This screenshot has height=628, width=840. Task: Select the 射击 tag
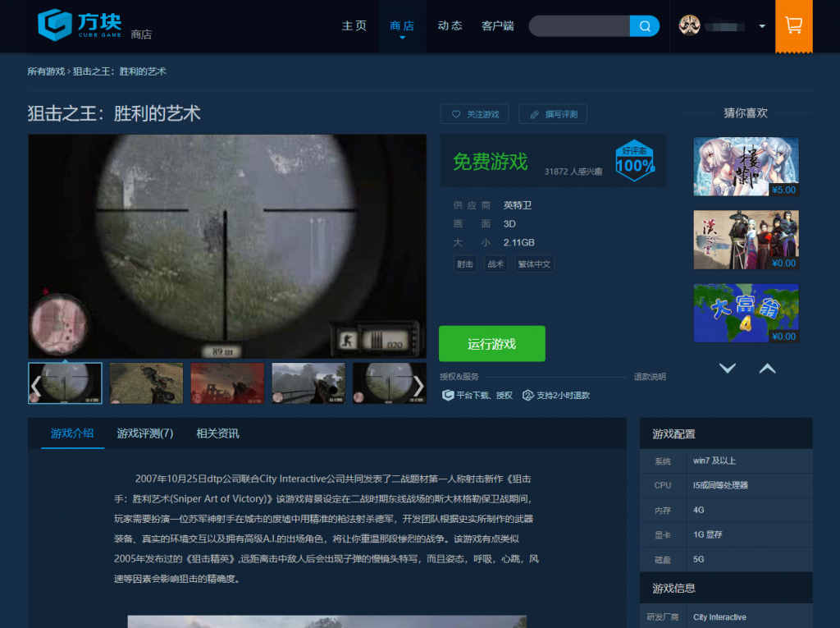(465, 264)
